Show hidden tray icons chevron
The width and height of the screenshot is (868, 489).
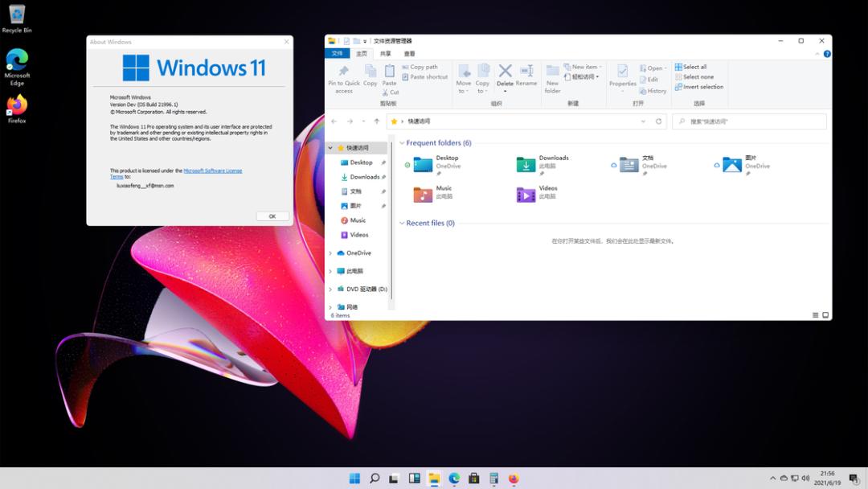pos(773,478)
